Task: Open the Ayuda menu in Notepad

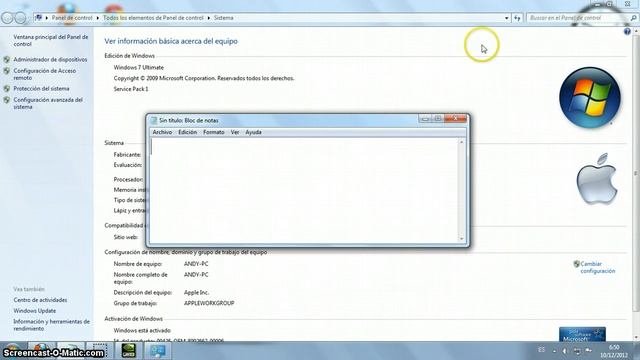Action: pos(253,132)
